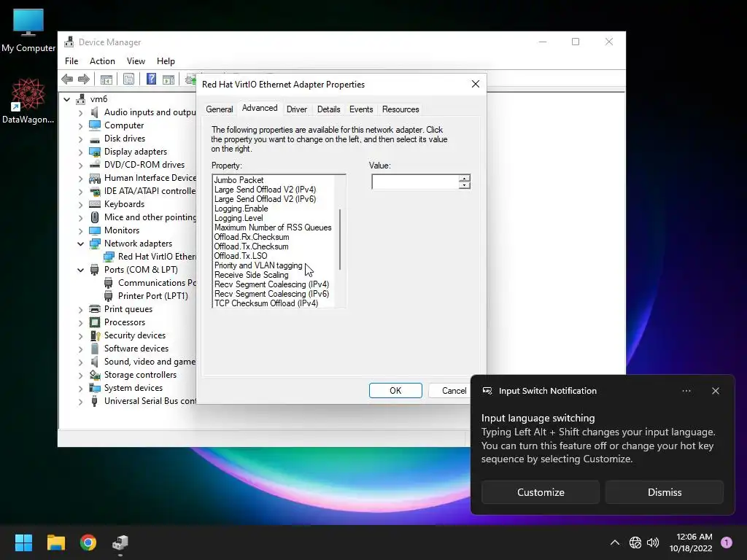Click OK in adapter properties dialog
Viewport: 747px width, 560px height.
click(x=395, y=391)
